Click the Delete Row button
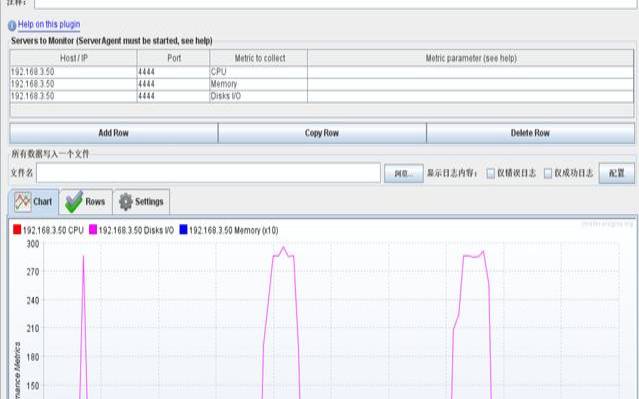Image resolution: width=639 pixels, height=399 pixels. (530, 133)
